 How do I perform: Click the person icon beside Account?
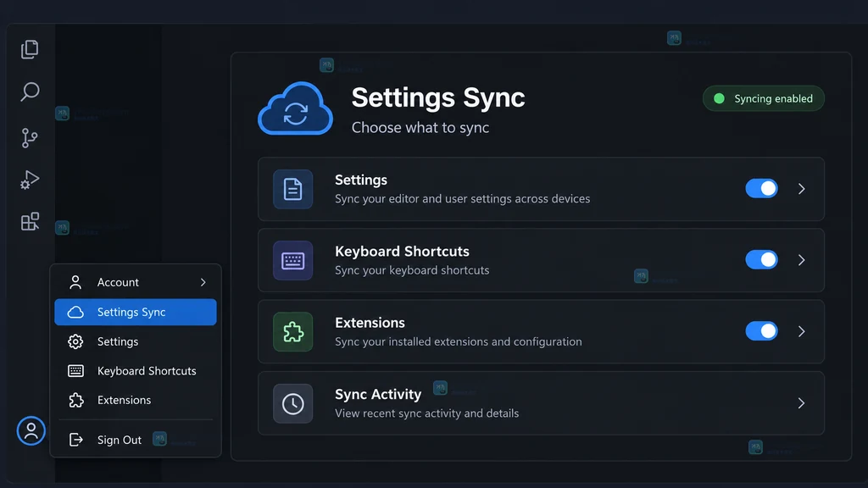click(x=75, y=282)
